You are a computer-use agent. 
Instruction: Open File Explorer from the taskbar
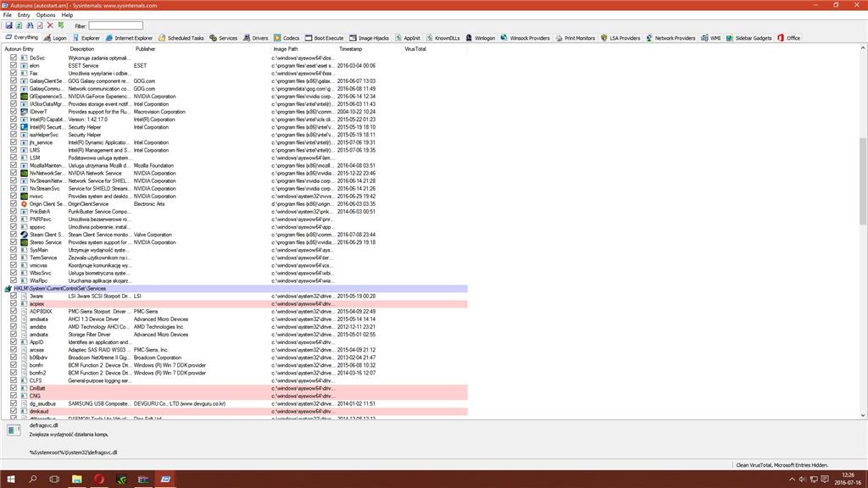coord(77,480)
